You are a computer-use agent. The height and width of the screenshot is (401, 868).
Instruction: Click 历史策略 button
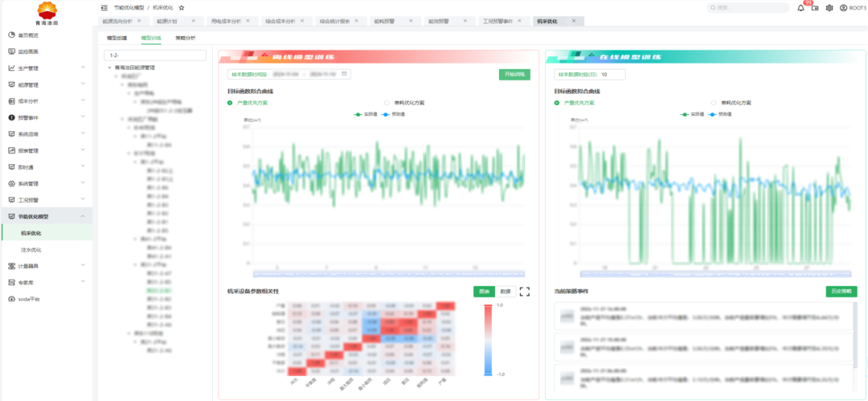[x=841, y=292]
